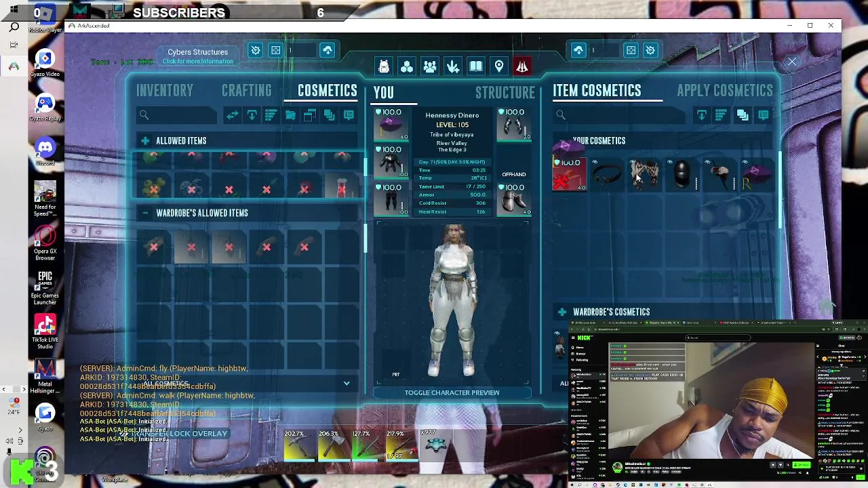The image size is (868, 488).
Task: Select the equipped leggings slot
Action: tap(392, 200)
